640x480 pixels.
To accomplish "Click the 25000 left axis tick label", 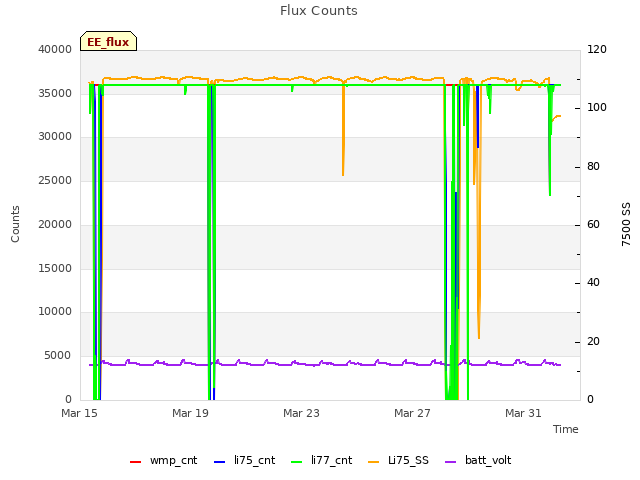I will point(55,180).
